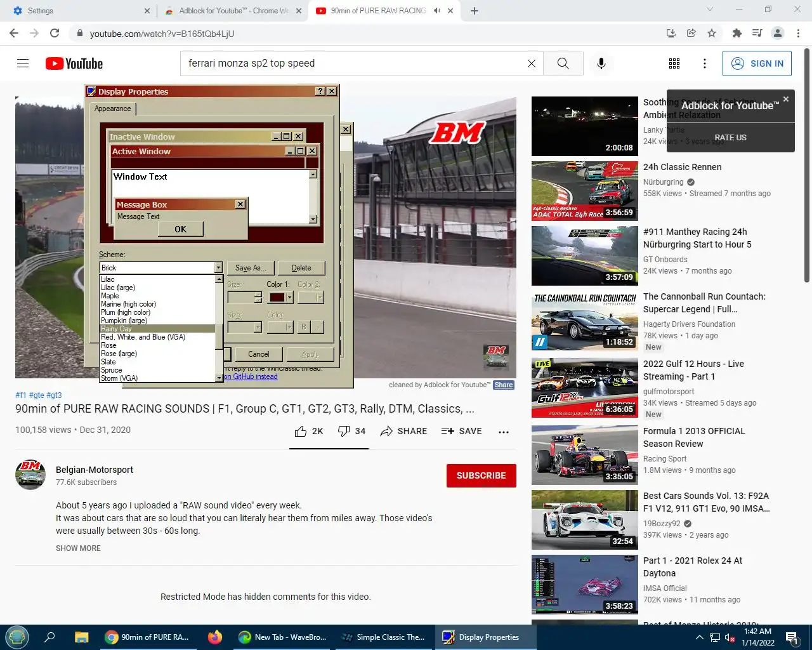Reload the current Chrome page

click(x=55, y=33)
